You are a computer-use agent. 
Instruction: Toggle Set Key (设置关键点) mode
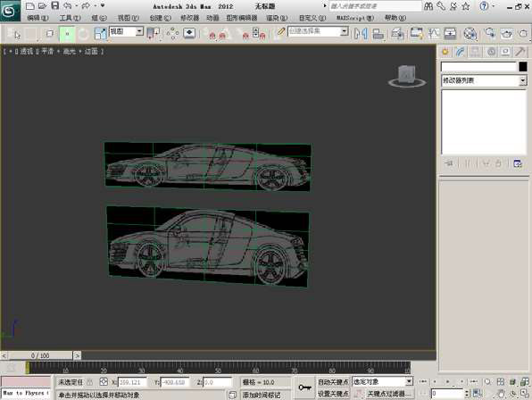point(332,394)
